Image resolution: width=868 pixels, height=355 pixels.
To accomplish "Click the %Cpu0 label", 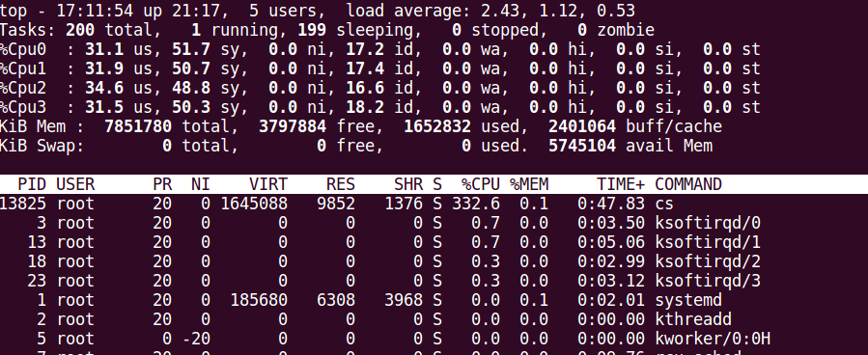I will point(23,50).
